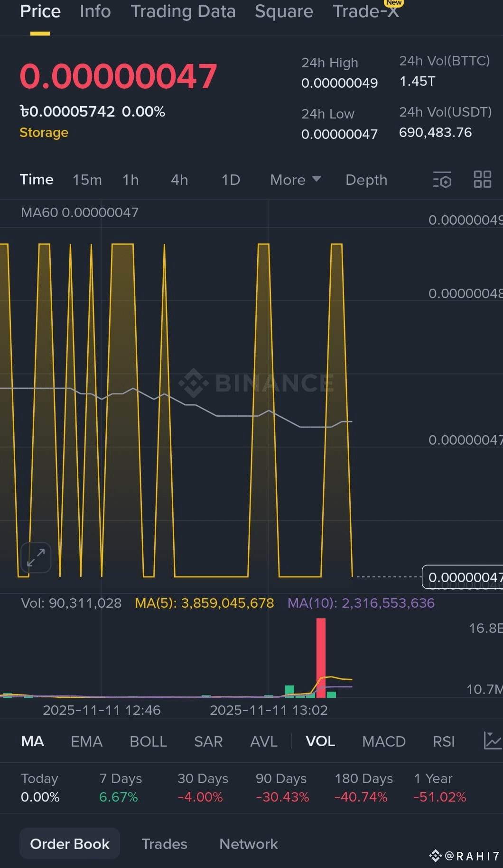Show the Depth chart view

pyautogui.click(x=366, y=180)
